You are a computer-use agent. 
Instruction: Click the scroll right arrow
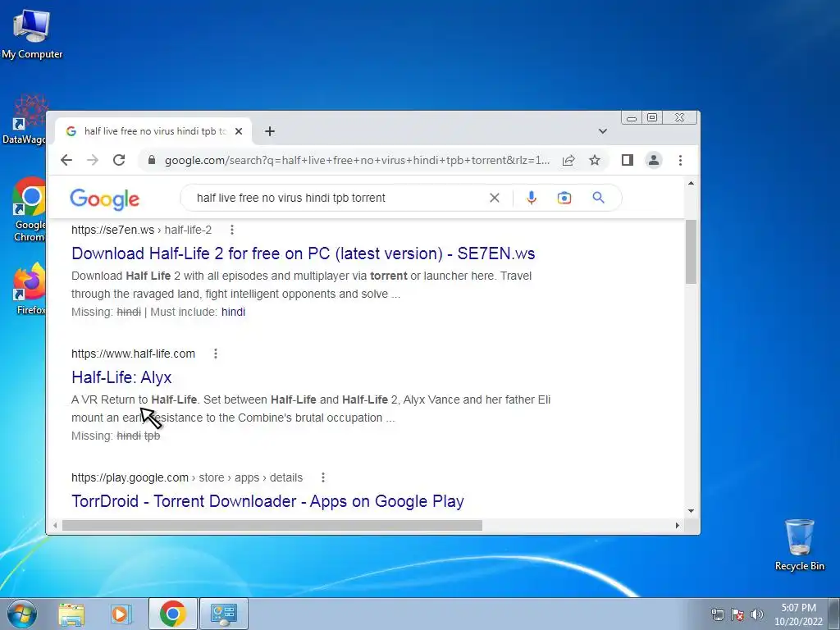[x=677, y=526]
